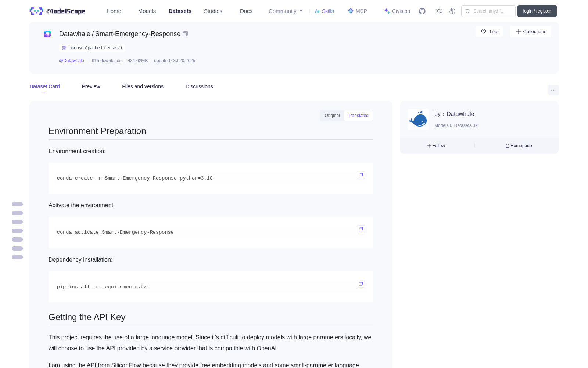Click the 'Environment creation:' text
The height and width of the screenshot is (368, 588).
coord(77,151)
